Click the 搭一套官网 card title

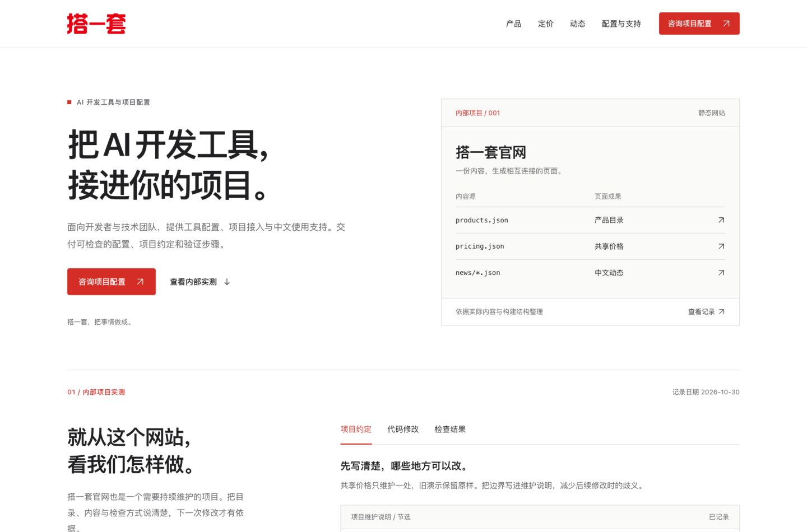(x=491, y=152)
